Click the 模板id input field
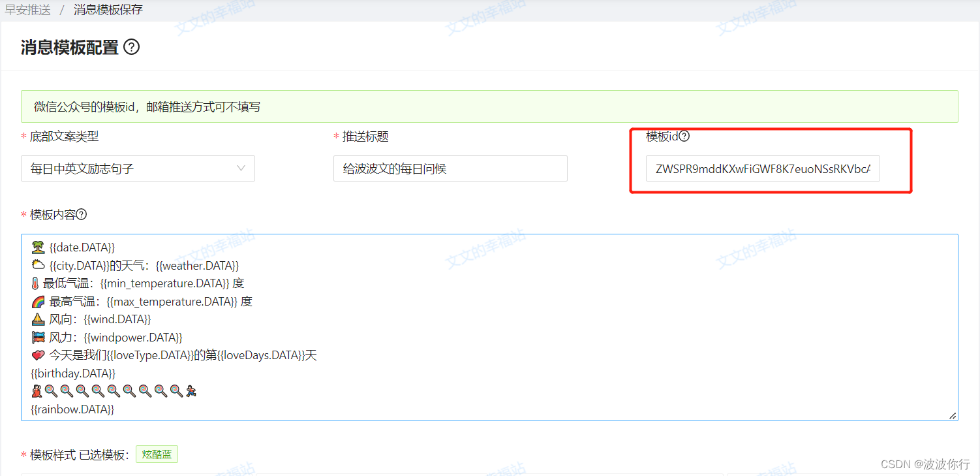The width and height of the screenshot is (980, 476). (x=763, y=168)
